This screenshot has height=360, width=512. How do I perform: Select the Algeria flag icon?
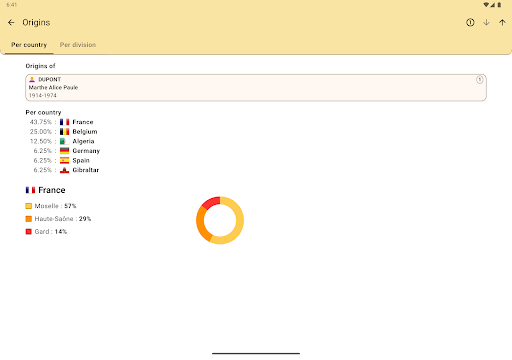point(64,141)
